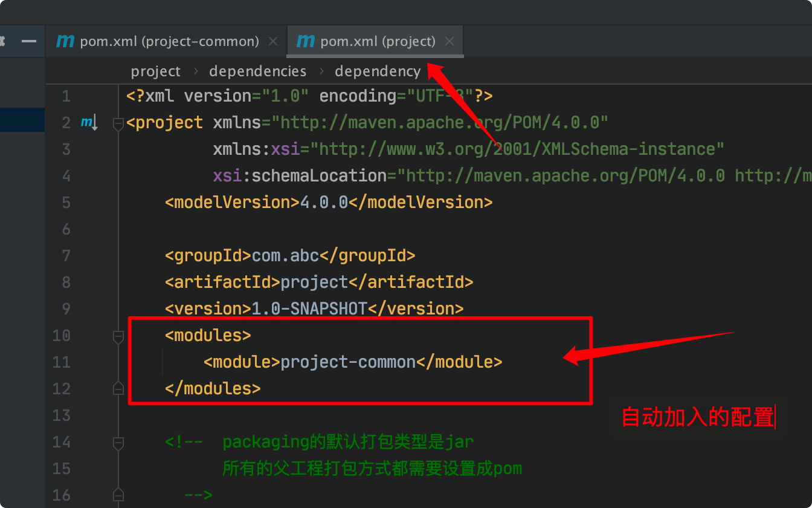Click Maven icon on pom.xml (project-common) tab

point(65,41)
